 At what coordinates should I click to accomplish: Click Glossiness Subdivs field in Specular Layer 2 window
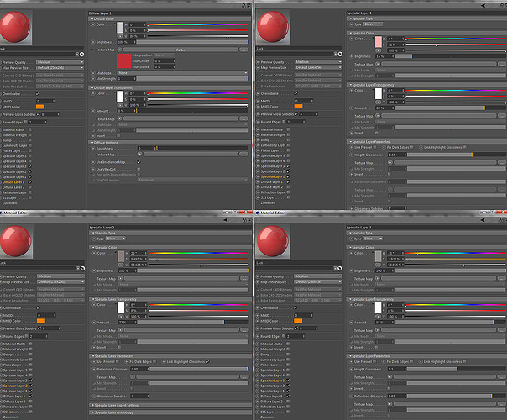(x=139, y=396)
